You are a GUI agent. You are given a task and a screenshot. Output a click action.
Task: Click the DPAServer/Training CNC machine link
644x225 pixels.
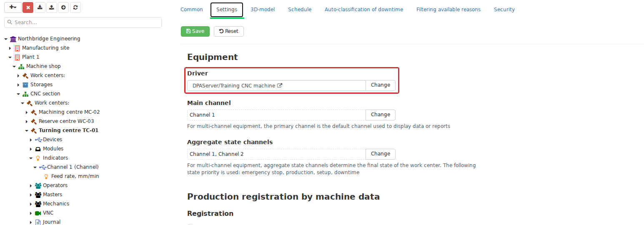tap(234, 85)
